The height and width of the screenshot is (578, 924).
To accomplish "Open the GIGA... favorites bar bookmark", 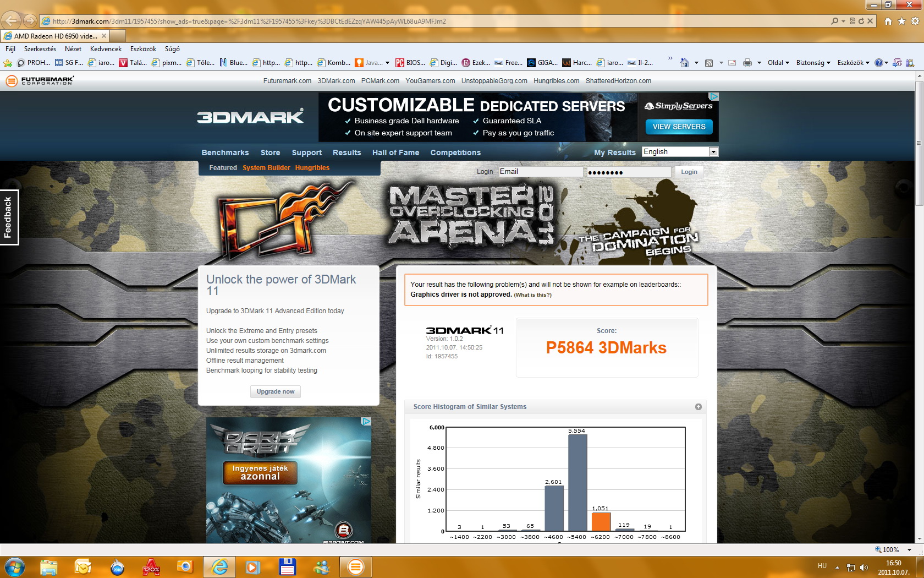I will click(542, 63).
